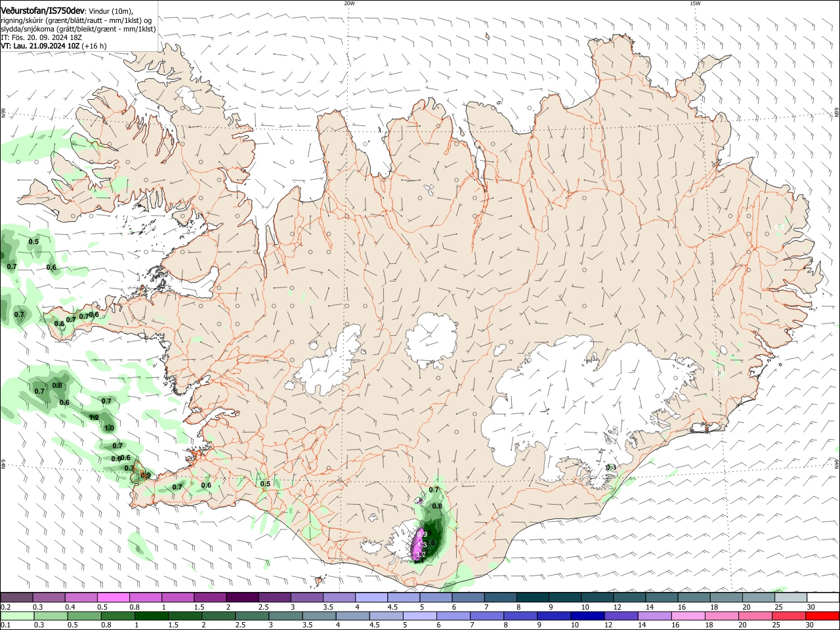Select the grey-green rain swatch between 3 and 3.5
The height and width of the screenshot is (630, 840).
point(285,616)
